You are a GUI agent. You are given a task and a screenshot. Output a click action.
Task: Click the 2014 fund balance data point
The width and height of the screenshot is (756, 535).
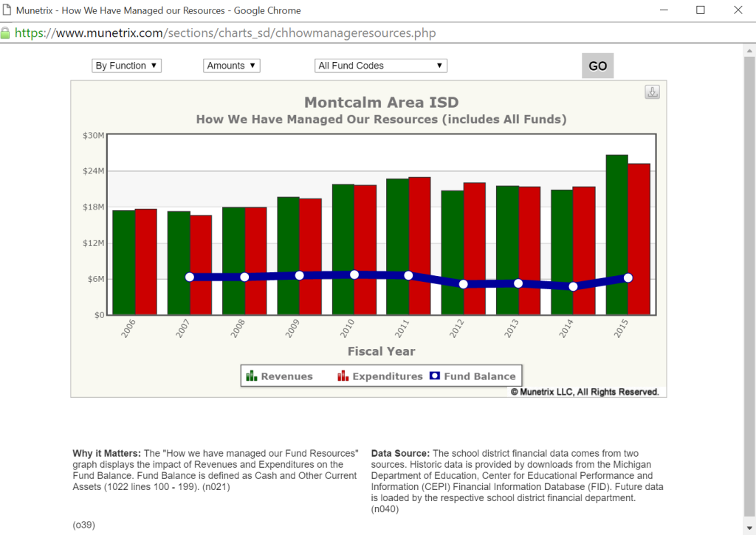click(573, 286)
